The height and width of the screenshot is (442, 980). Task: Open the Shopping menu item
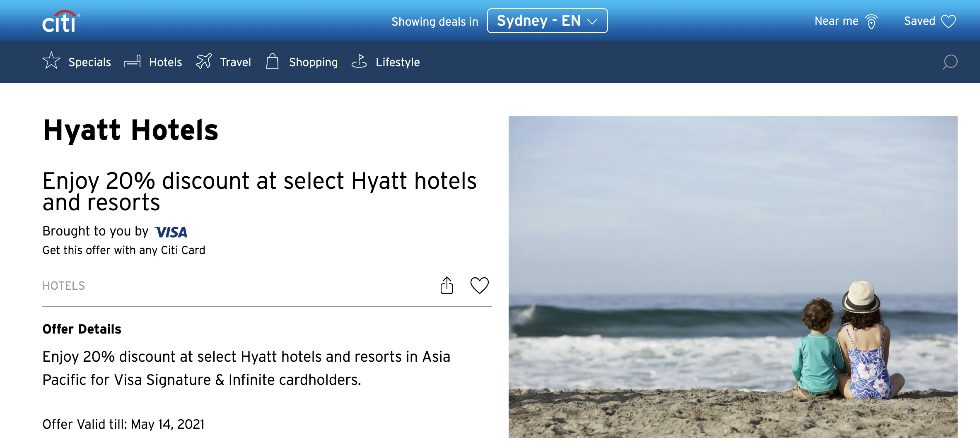tap(313, 62)
